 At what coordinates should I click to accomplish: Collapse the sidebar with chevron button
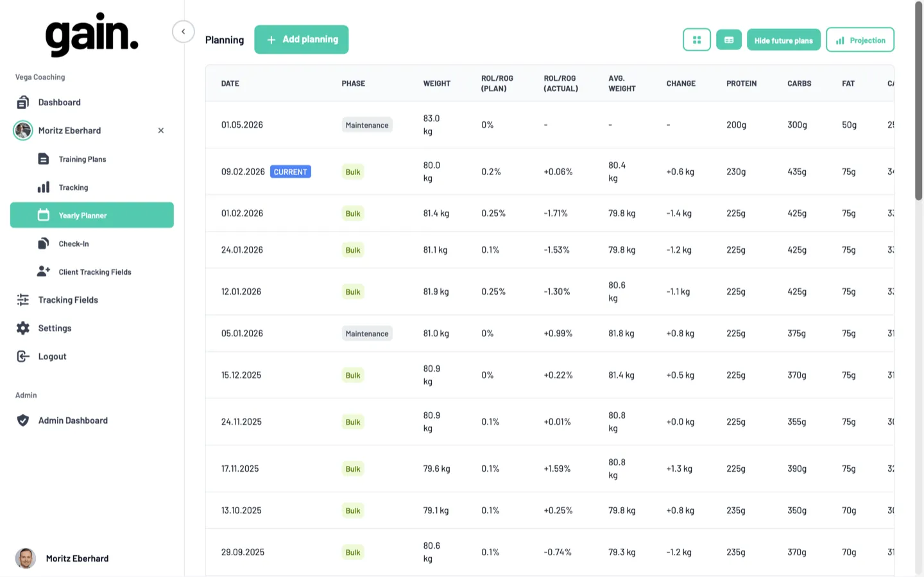(184, 31)
